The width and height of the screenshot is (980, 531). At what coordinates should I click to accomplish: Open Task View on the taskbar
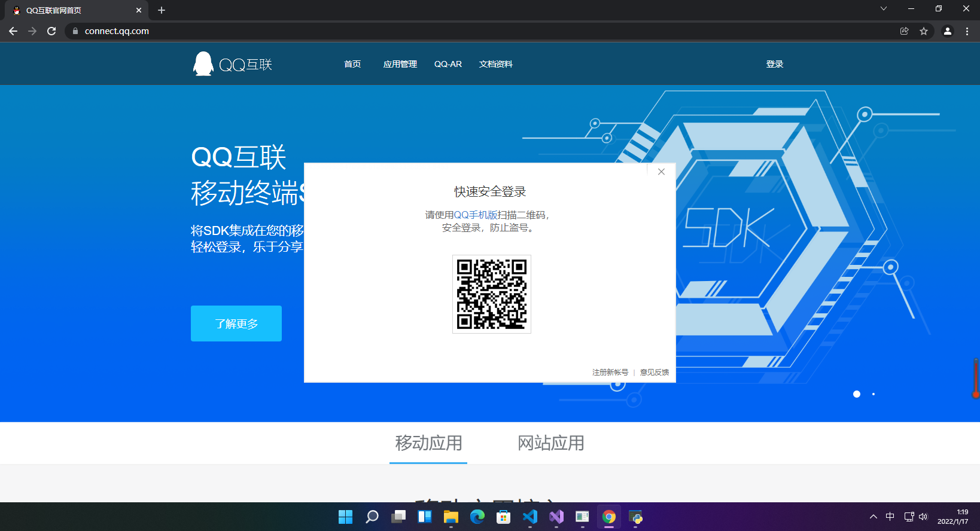(x=398, y=517)
